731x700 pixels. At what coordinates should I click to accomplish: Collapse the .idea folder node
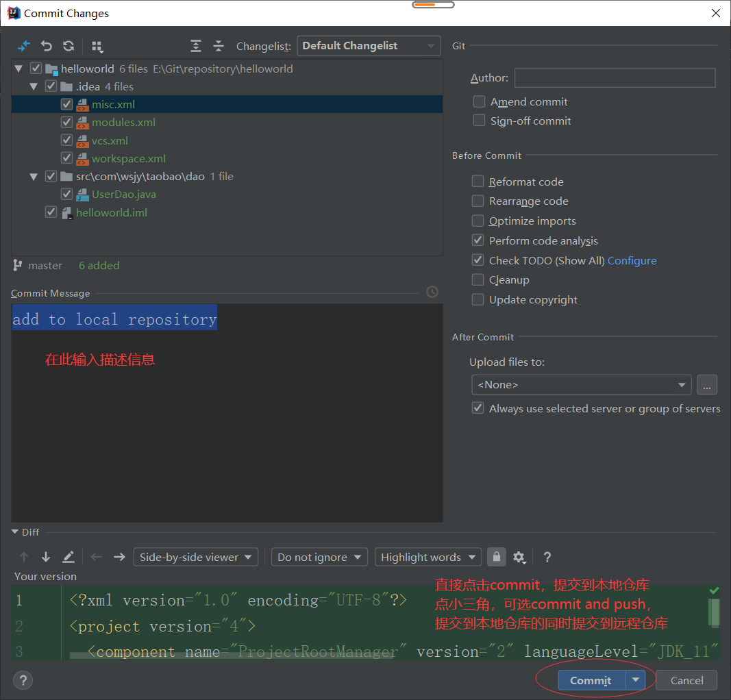(34, 86)
